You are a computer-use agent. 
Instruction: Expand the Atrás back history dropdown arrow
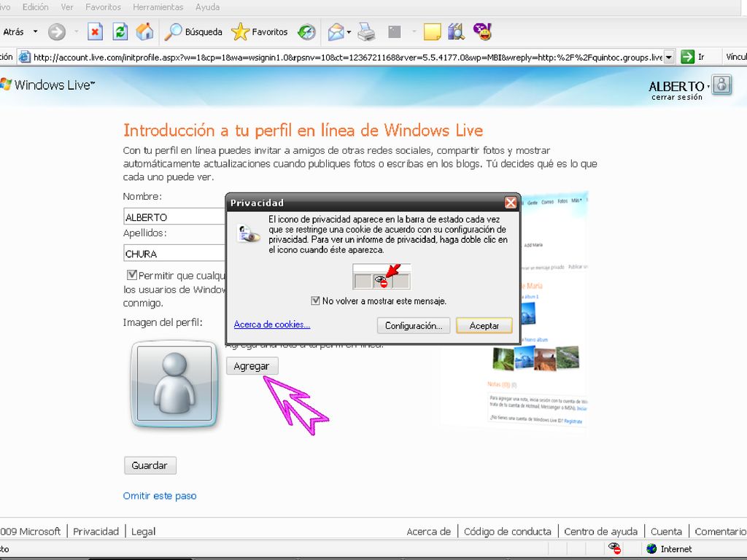(35, 32)
